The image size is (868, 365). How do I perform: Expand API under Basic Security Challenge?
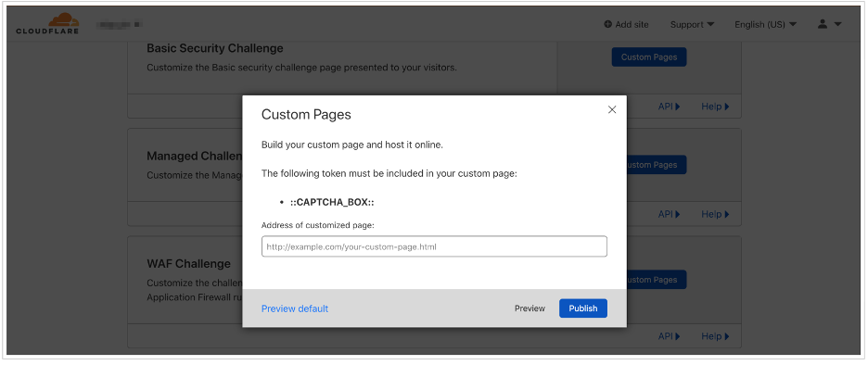click(x=669, y=107)
